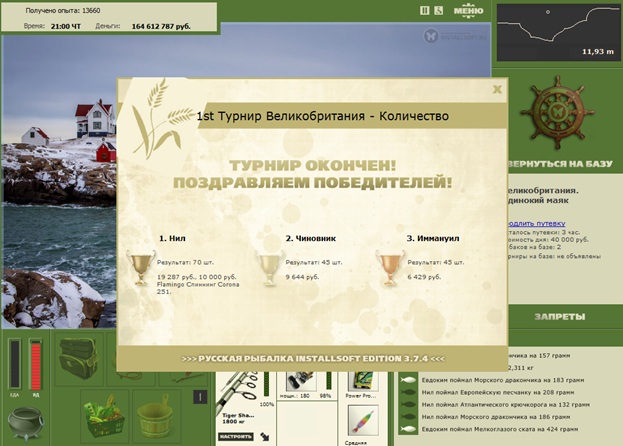Click second place name 2. Чиновник
Image resolution: width=623 pixels, height=446 pixels.
click(311, 238)
